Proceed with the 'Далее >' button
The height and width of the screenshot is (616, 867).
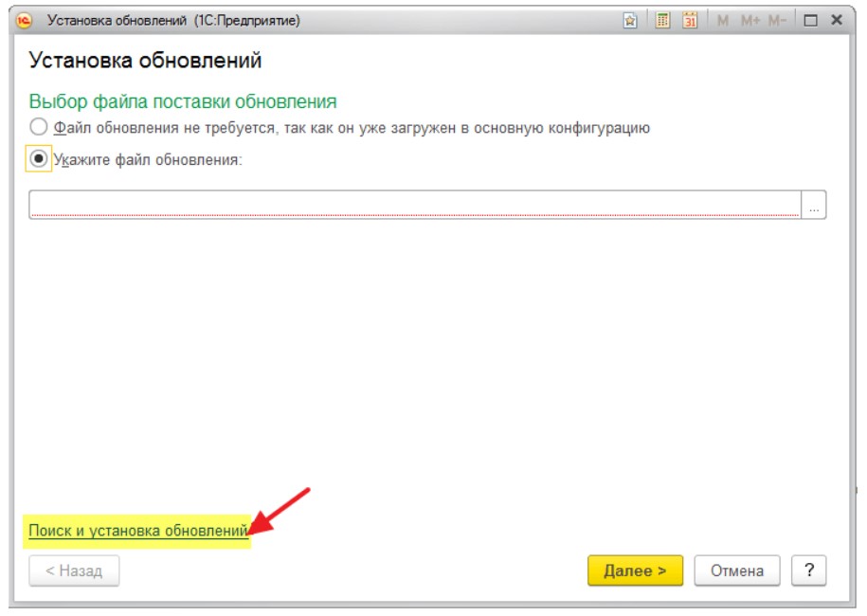tap(635, 571)
